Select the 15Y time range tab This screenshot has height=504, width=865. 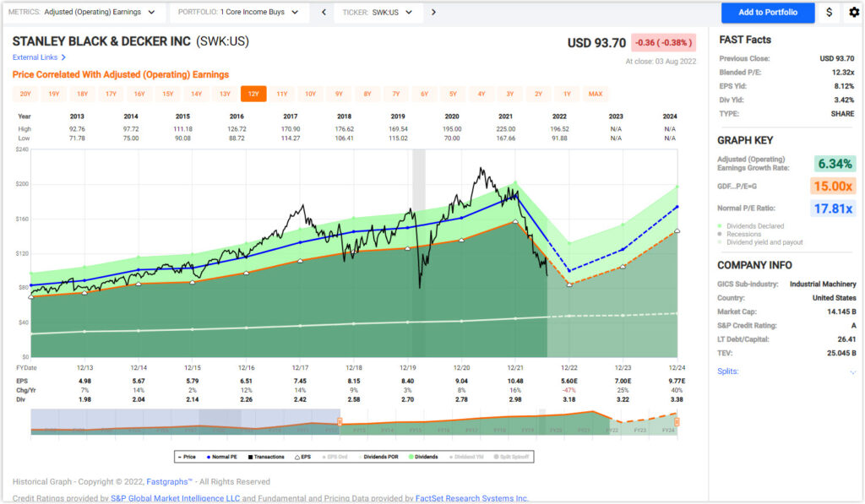tap(168, 94)
